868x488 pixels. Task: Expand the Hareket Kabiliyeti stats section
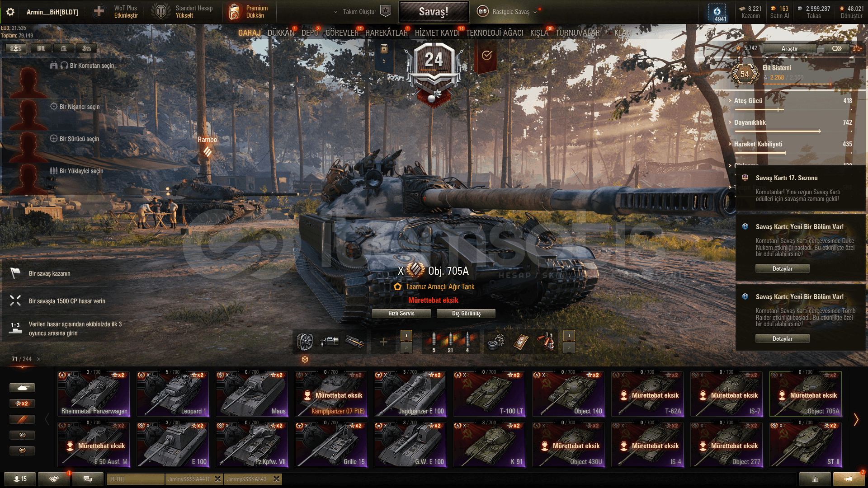point(758,144)
